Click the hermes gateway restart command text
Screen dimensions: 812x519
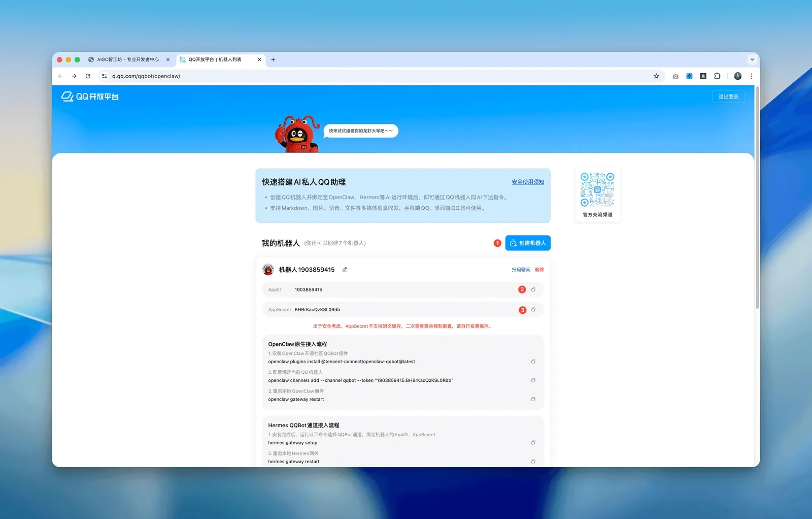point(294,462)
